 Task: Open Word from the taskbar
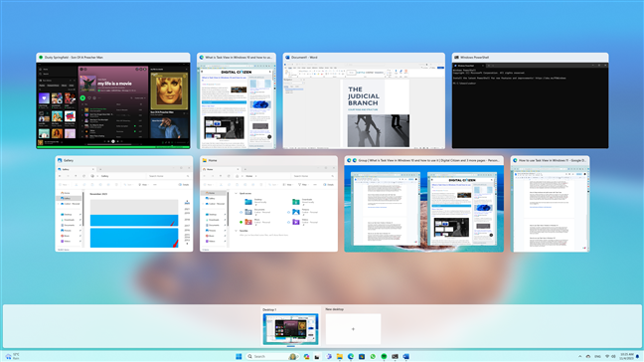pyautogui.click(x=405, y=356)
